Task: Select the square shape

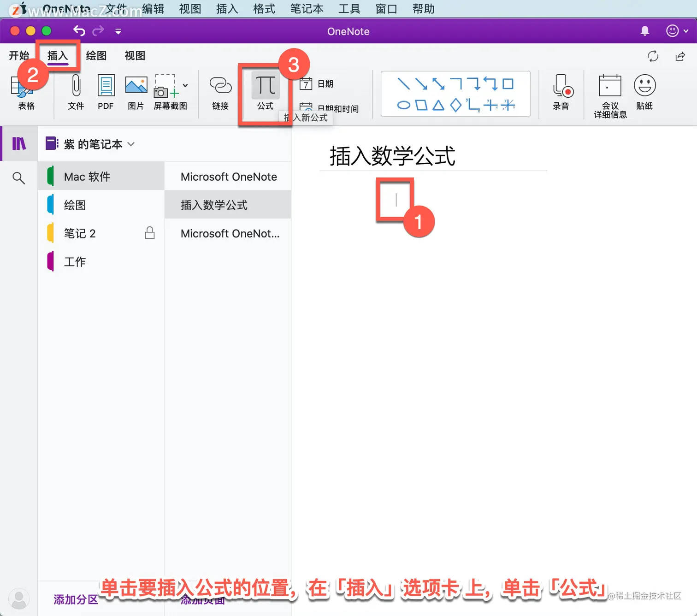Action: click(x=508, y=84)
